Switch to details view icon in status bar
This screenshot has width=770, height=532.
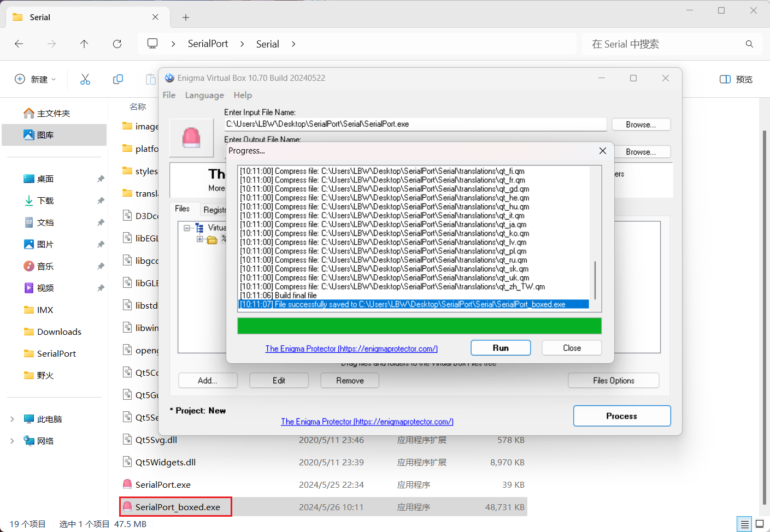(744, 524)
